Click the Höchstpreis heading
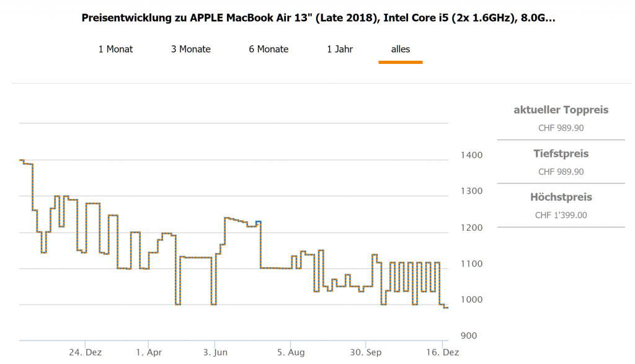 (561, 197)
